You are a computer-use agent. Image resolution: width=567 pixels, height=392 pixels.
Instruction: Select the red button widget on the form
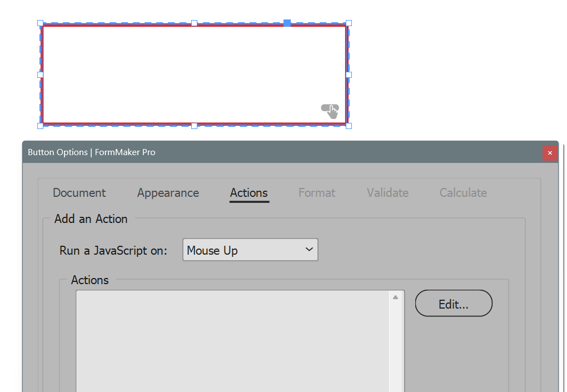(195, 75)
